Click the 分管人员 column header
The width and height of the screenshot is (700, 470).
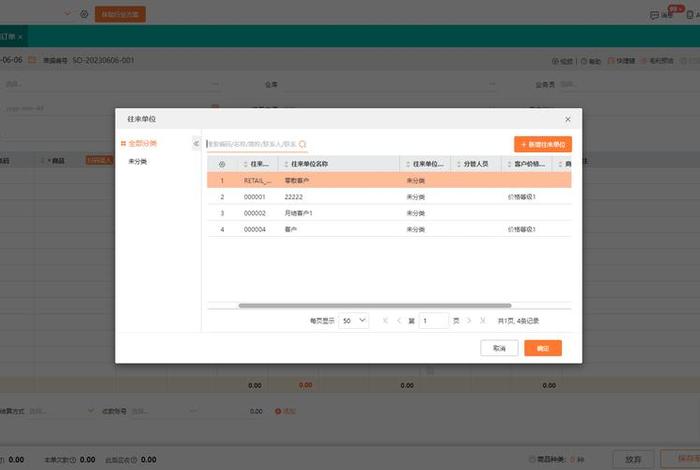tap(476, 164)
